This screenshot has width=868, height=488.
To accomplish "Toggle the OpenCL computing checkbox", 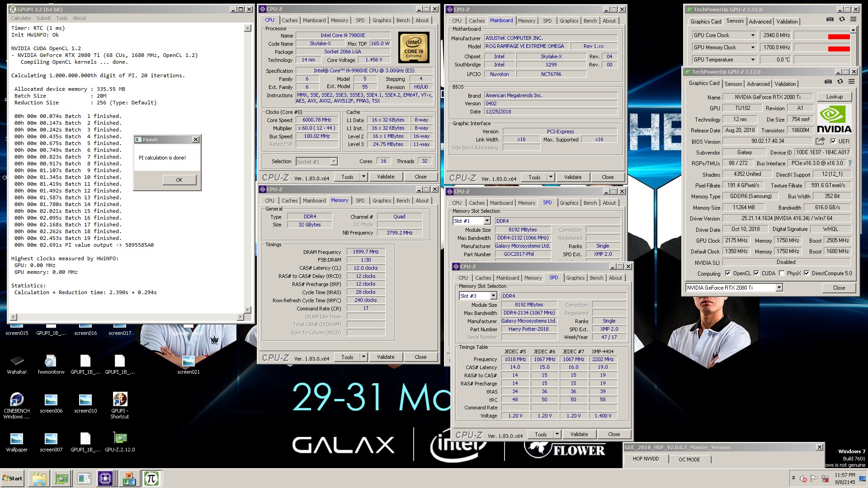I will pyautogui.click(x=728, y=273).
